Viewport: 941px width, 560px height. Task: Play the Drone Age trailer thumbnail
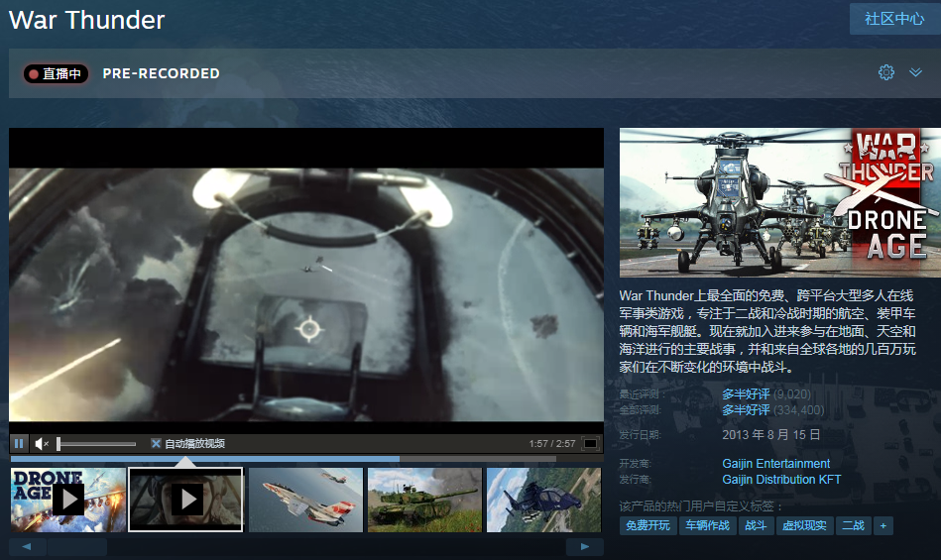click(x=68, y=500)
